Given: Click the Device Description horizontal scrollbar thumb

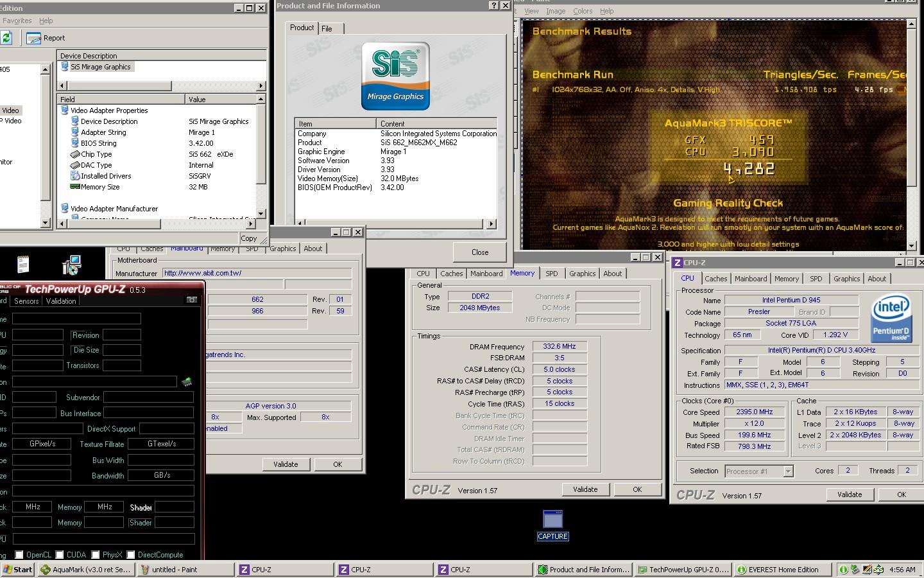Looking at the screenshot, I should point(119,86).
